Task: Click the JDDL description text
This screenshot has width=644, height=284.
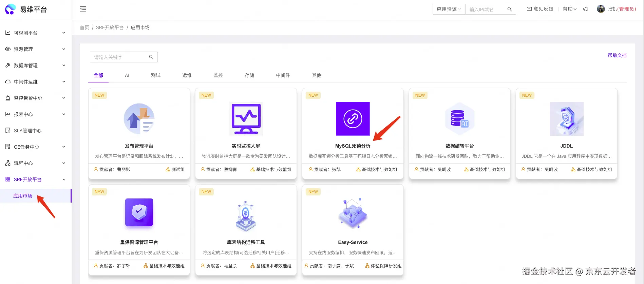Action: [567, 156]
